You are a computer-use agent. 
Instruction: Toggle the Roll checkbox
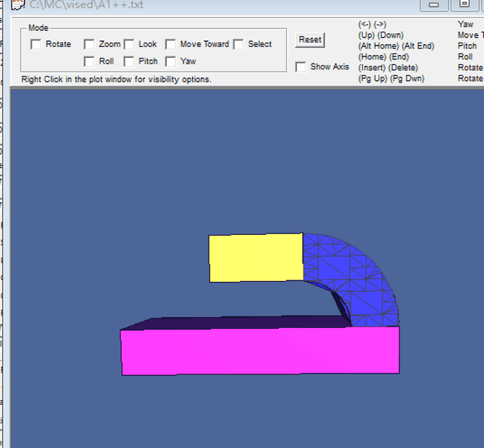coord(90,61)
